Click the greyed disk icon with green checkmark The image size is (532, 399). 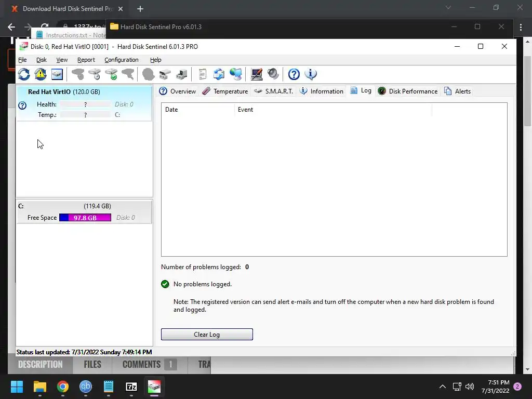(x=111, y=74)
